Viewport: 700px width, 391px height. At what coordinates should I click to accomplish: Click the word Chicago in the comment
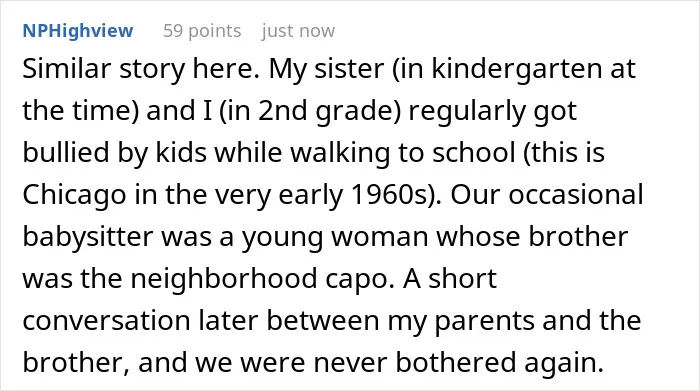pyautogui.click(x=74, y=196)
